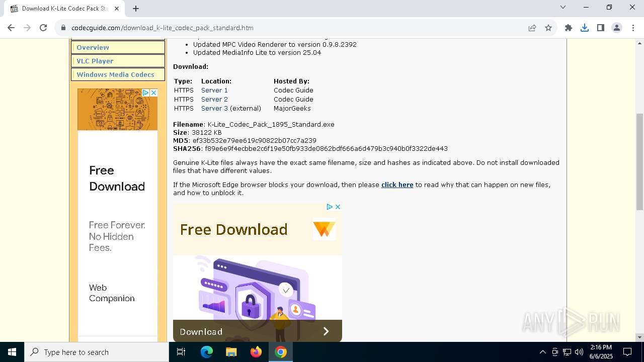This screenshot has height=362, width=644.
Task: Bookmark this page with the star
Action: tap(548, 28)
